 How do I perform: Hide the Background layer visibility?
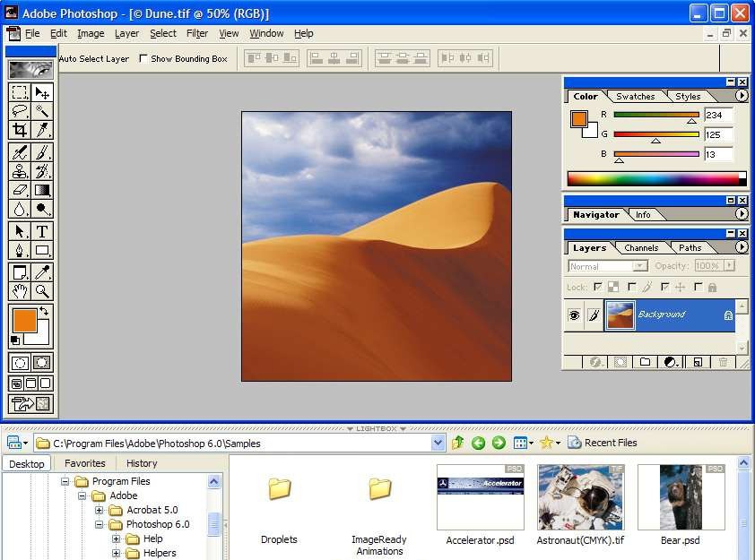[x=575, y=315]
